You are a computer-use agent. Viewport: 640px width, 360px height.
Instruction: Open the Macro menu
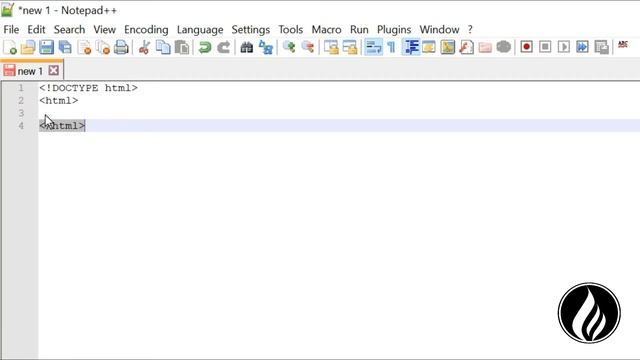[x=327, y=30]
